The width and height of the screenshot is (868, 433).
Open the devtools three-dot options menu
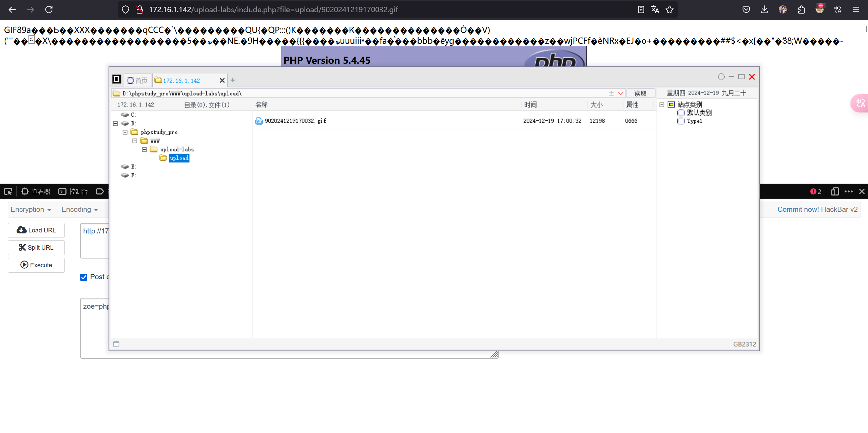849,191
